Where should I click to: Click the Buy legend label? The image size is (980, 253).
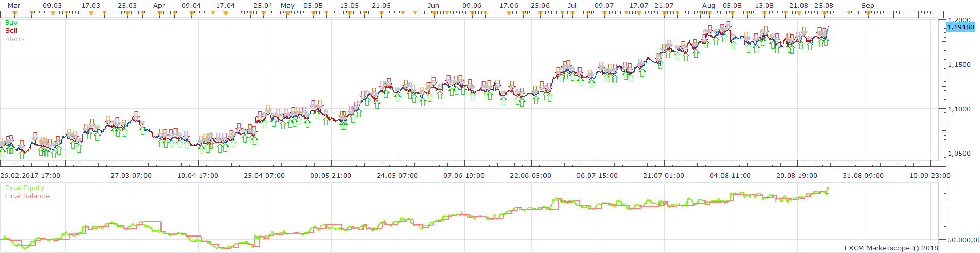11,23
